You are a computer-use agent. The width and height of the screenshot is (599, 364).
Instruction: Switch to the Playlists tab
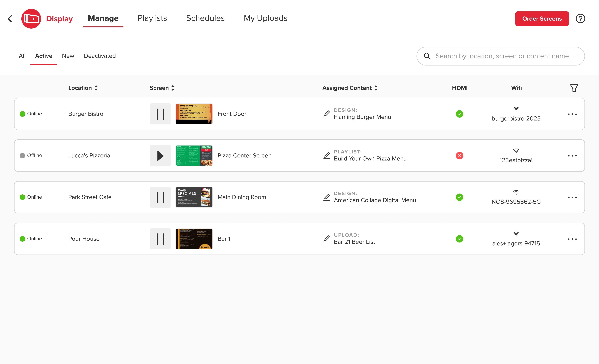tap(152, 18)
